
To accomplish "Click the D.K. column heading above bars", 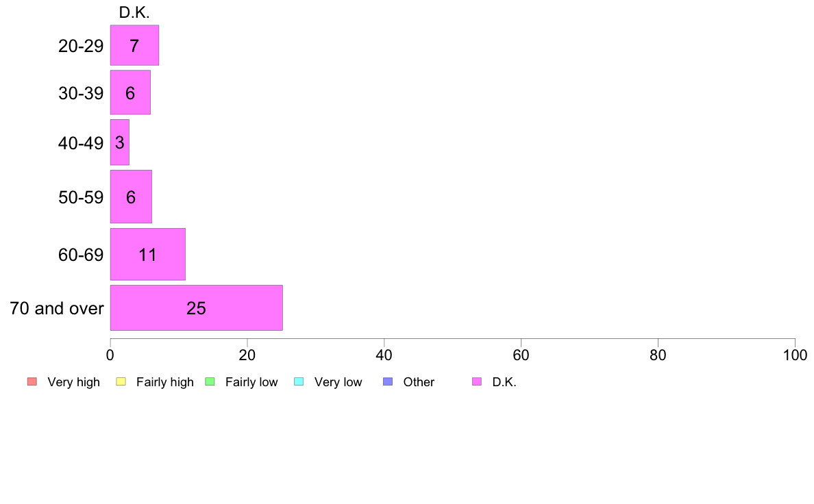I will click(134, 12).
